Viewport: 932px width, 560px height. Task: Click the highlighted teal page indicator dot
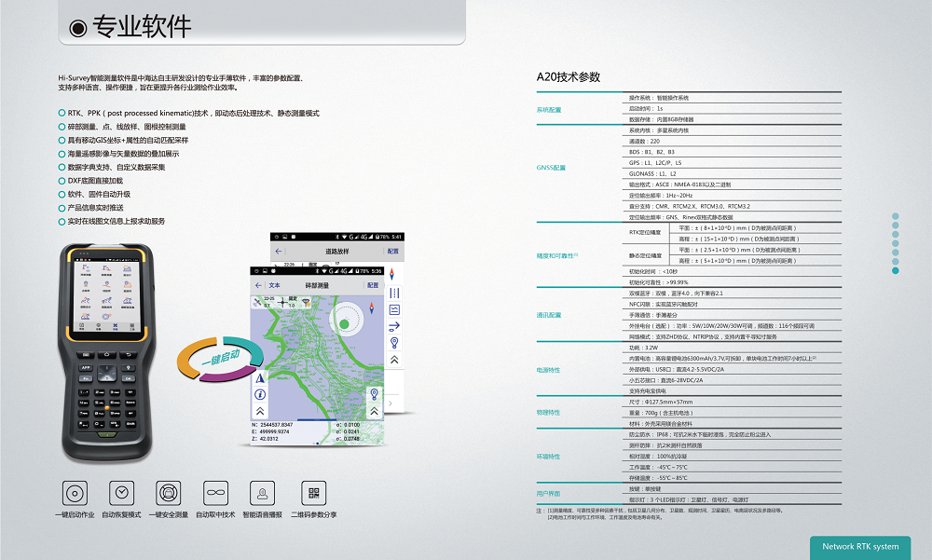pyautogui.click(x=896, y=271)
